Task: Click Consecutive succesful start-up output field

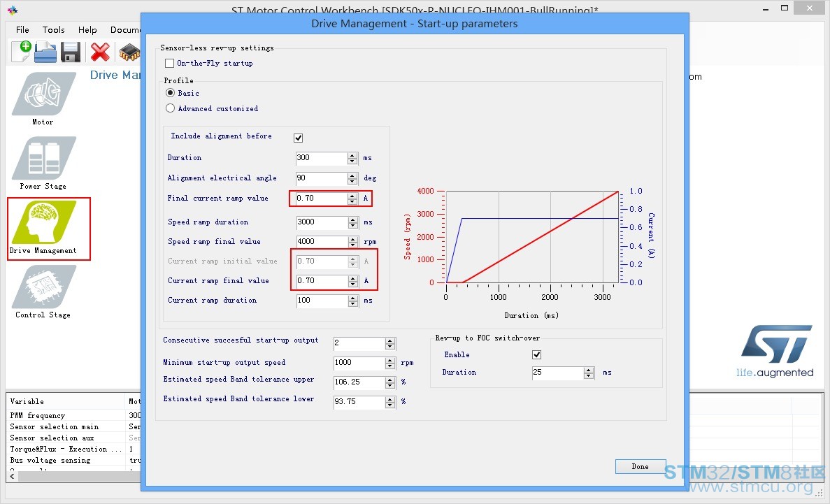Action: 359,343
